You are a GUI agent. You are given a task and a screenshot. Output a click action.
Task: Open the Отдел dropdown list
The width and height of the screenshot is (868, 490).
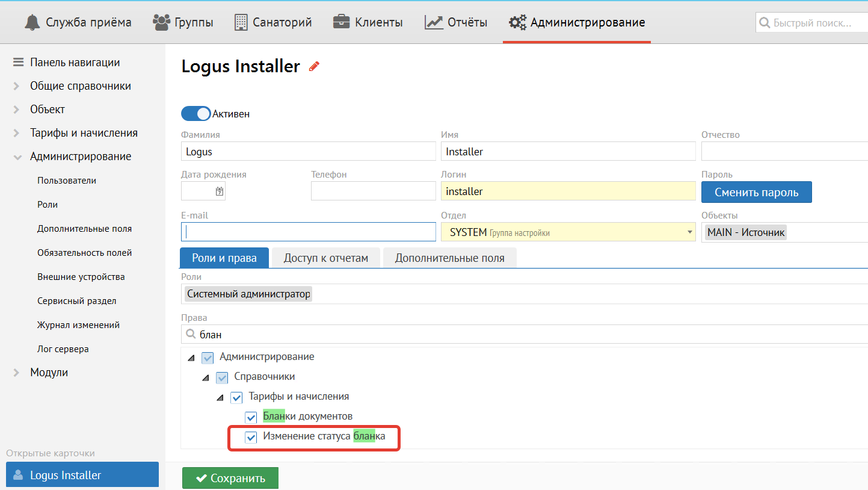689,232
